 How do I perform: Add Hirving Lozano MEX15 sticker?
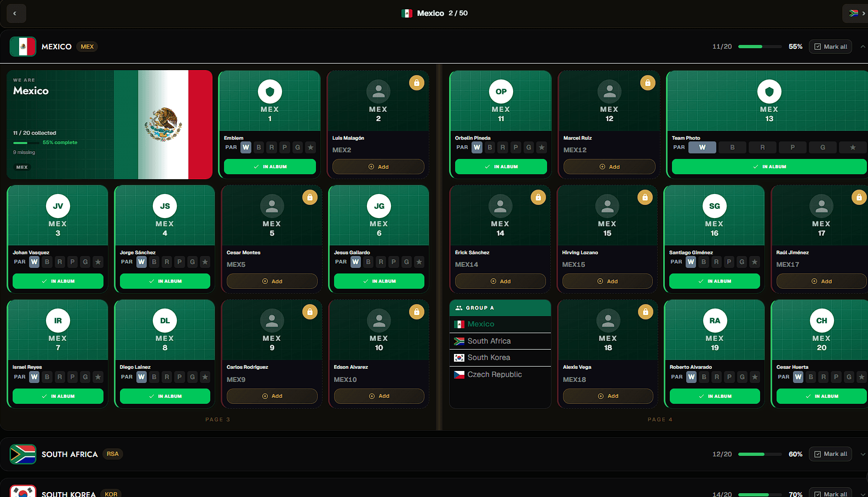[x=607, y=281]
